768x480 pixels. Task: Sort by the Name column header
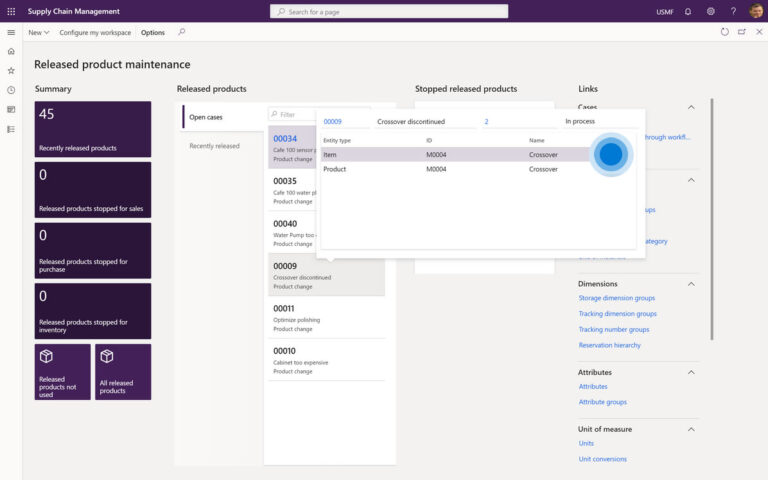tap(537, 140)
